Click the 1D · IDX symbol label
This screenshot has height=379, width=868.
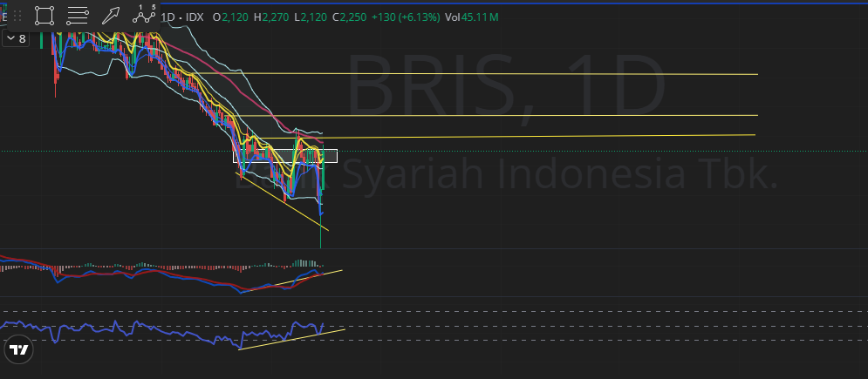(x=182, y=17)
